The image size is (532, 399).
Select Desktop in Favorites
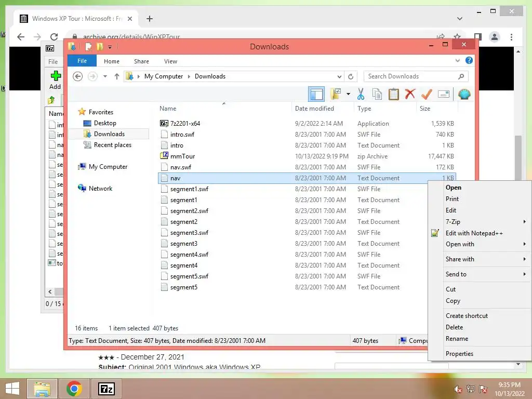point(105,123)
